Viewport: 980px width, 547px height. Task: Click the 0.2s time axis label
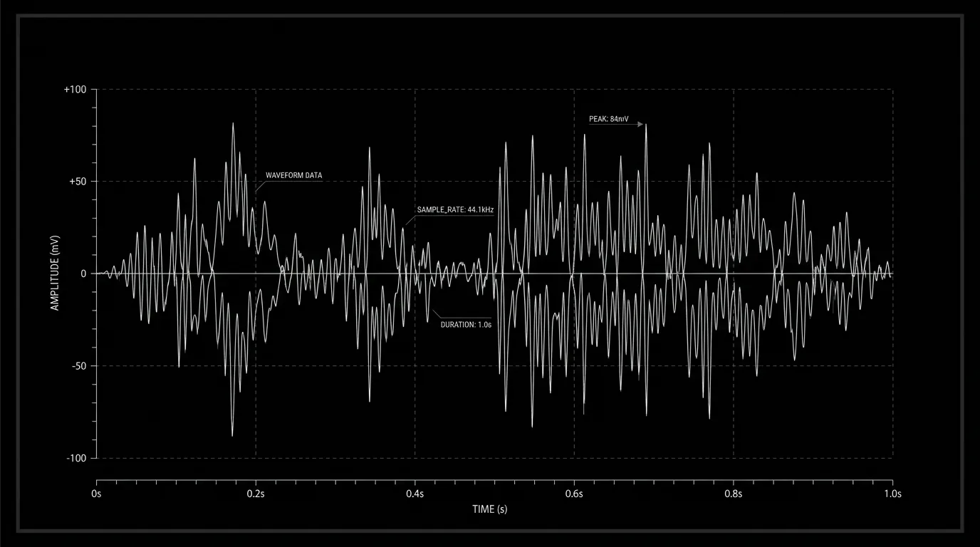pyautogui.click(x=256, y=493)
